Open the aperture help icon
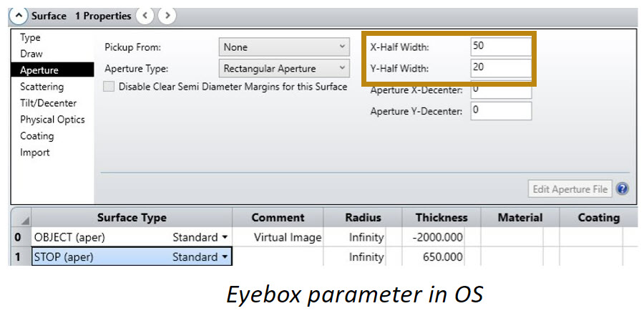The height and width of the screenshot is (316, 644). 623,189
